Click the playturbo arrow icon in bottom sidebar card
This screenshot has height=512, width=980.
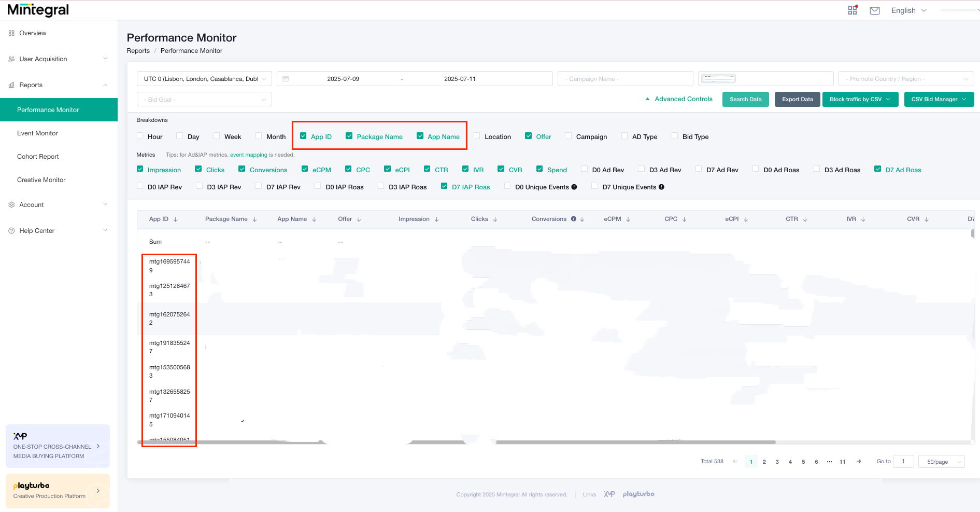(x=98, y=491)
